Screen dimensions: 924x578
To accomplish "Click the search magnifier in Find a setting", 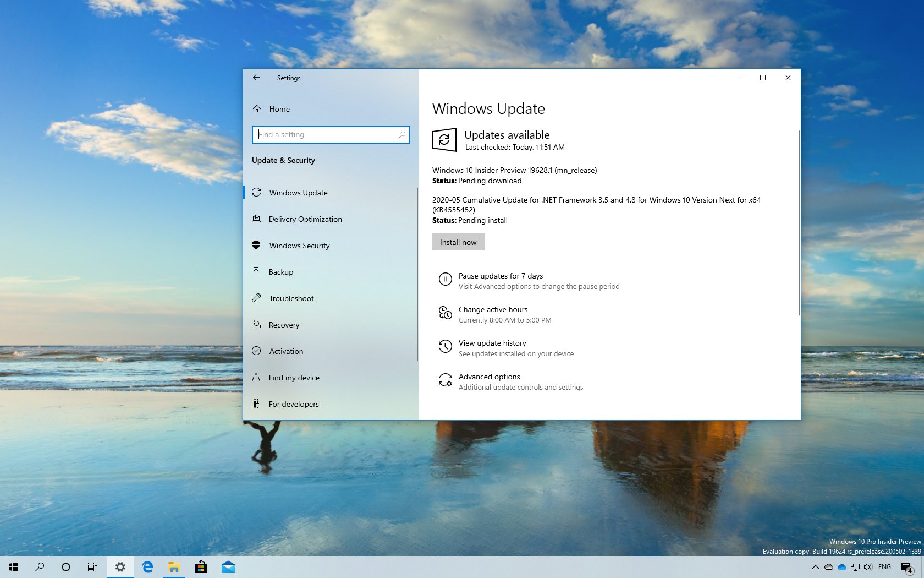I will point(402,134).
